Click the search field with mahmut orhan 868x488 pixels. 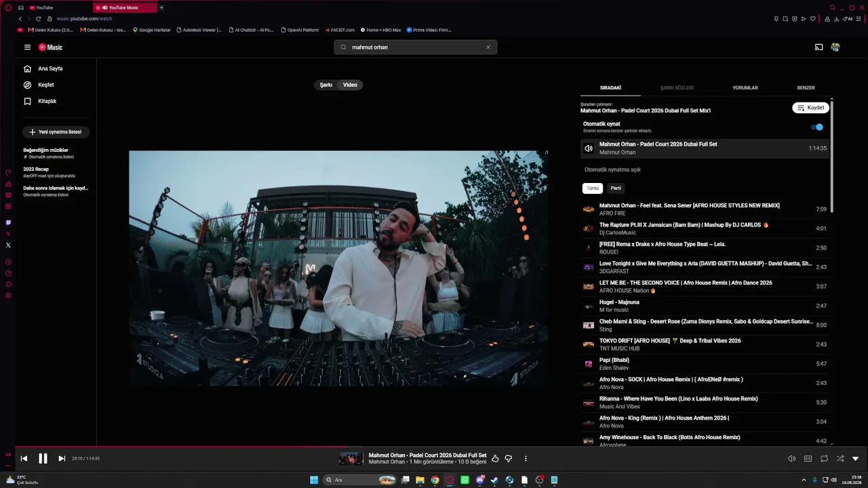pyautogui.click(x=416, y=47)
